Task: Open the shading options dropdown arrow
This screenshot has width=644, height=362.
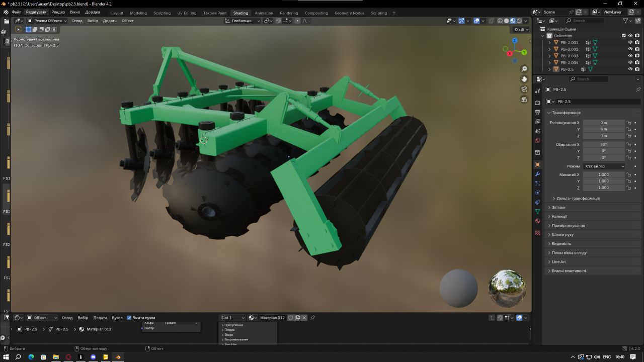Action: pos(526,21)
